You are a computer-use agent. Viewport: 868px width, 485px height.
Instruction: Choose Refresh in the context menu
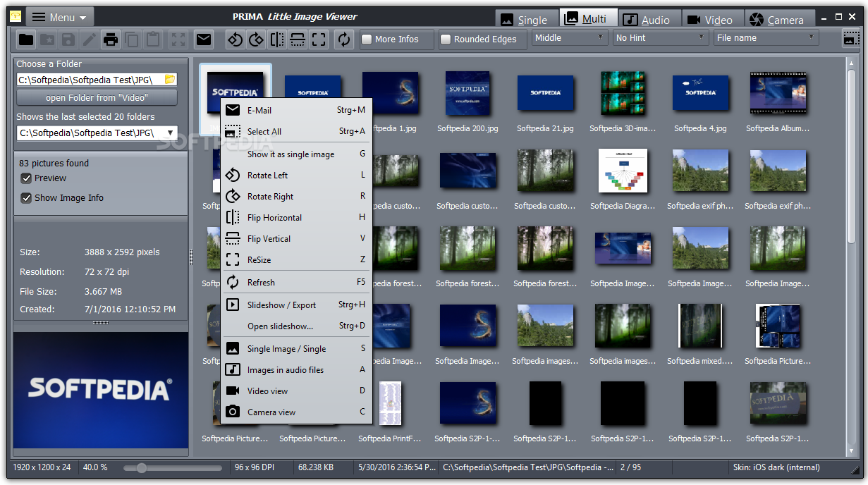click(296, 282)
